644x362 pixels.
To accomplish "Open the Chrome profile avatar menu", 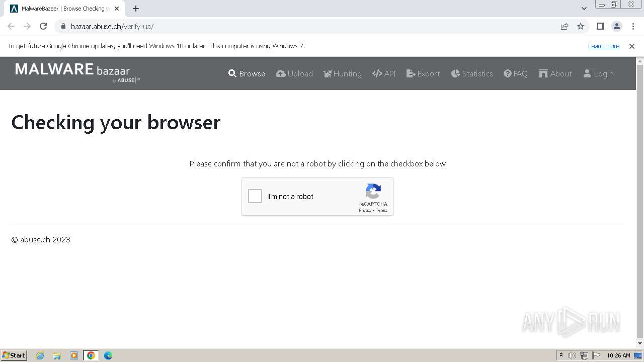I will pyautogui.click(x=617, y=26).
